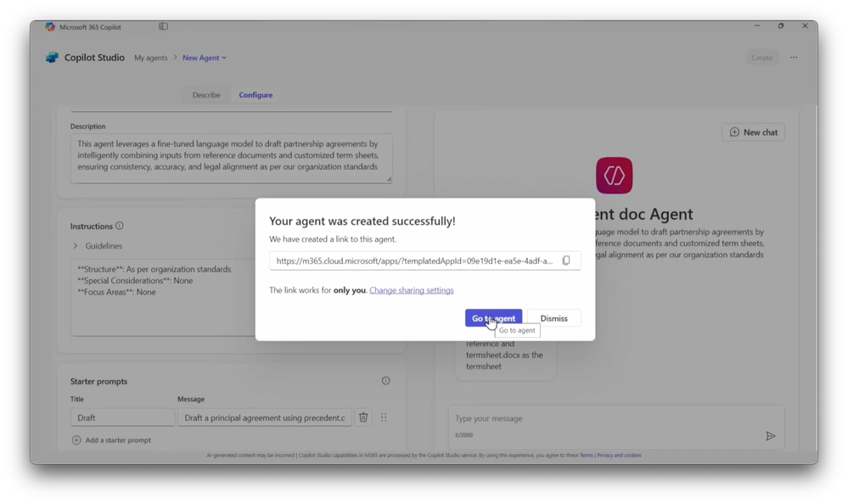Expand the New Agent dropdown
The height and width of the screenshot is (504, 848).
click(205, 58)
